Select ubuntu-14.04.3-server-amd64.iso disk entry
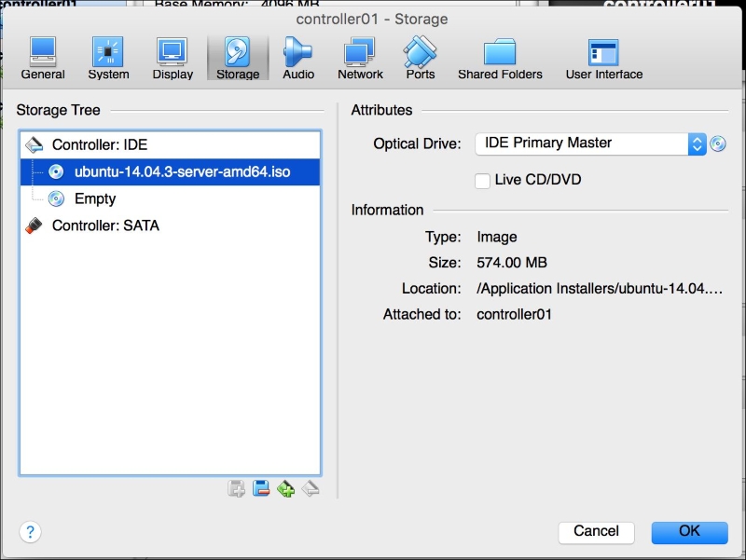The image size is (746, 560). click(x=170, y=171)
